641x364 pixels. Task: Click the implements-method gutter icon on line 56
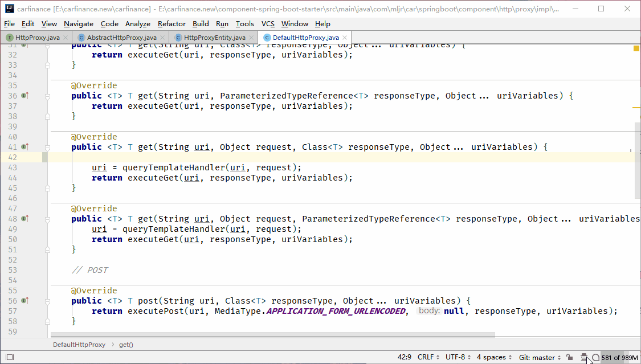25,301
